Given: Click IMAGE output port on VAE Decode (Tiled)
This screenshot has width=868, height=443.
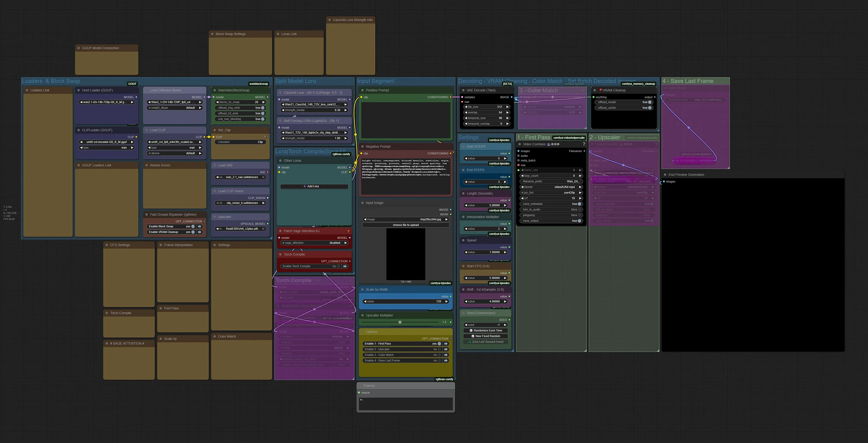Looking at the screenshot, I should [x=512, y=97].
